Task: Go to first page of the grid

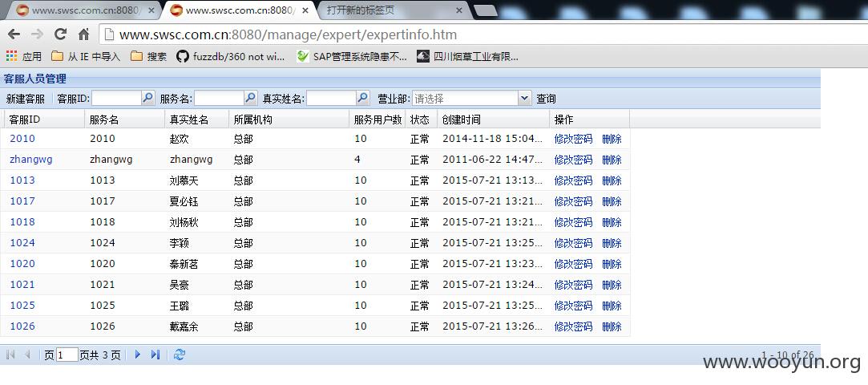Action: click(x=10, y=355)
